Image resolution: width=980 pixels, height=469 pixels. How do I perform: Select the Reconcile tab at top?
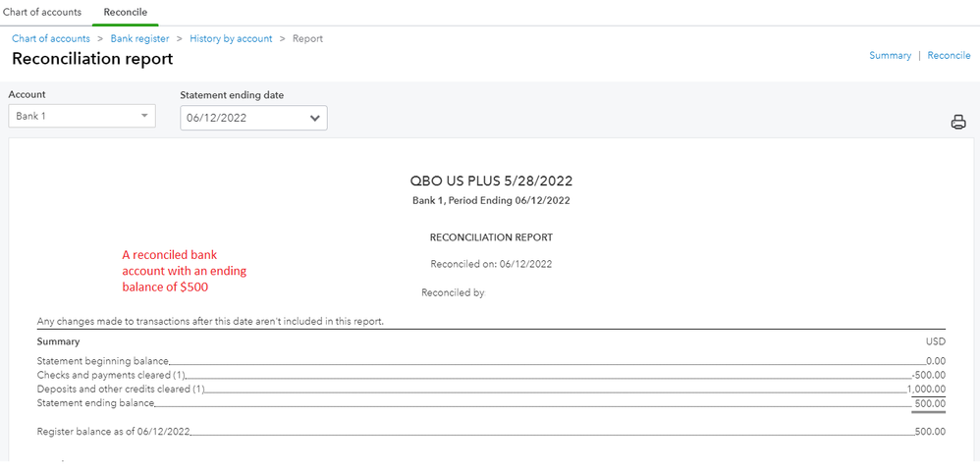click(125, 12)
